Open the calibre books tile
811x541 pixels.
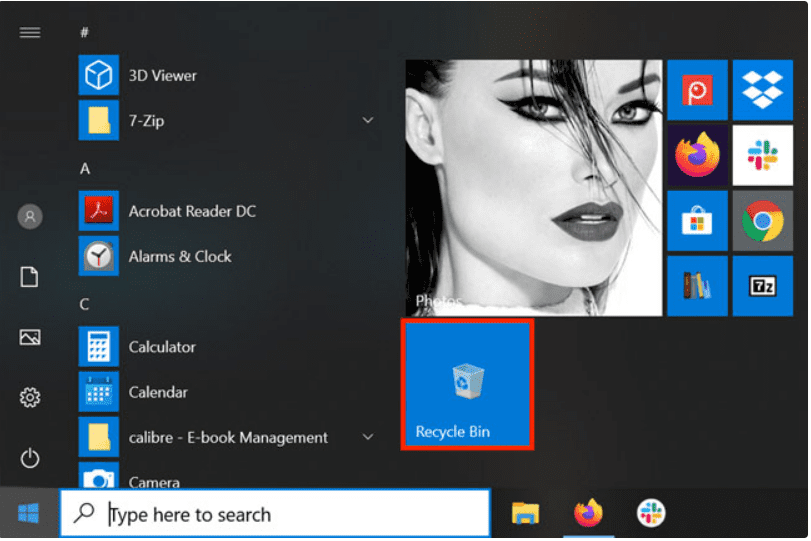point(697,286)
